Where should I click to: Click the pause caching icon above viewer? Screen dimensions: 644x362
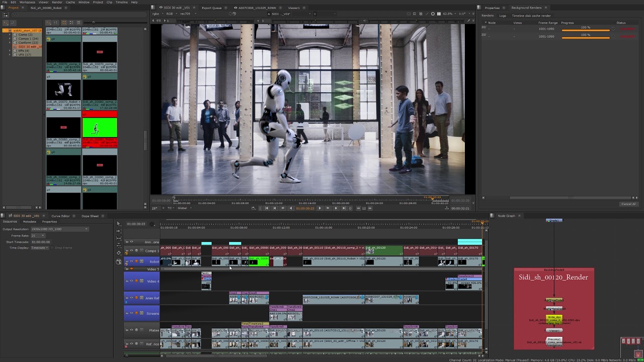tap(439, 14)
